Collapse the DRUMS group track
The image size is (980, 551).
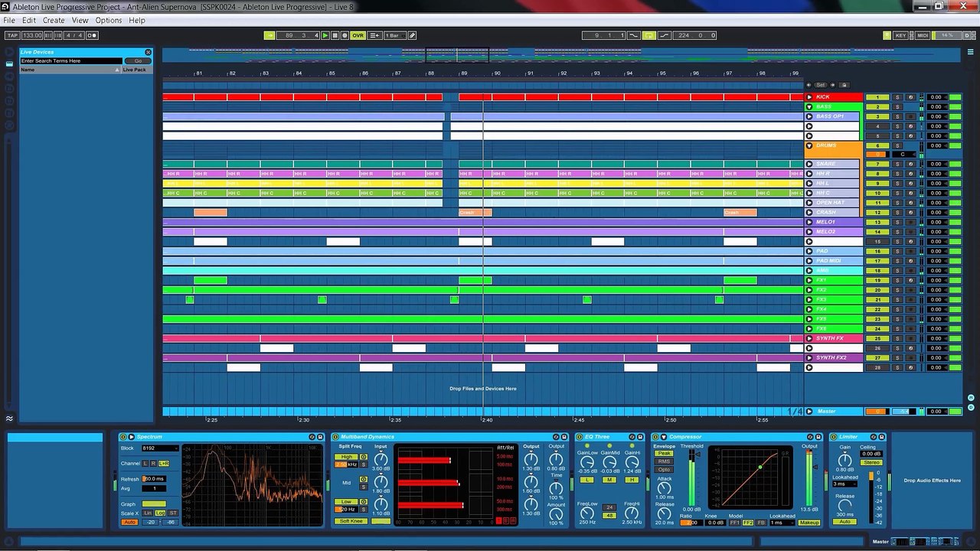(809, 145)
